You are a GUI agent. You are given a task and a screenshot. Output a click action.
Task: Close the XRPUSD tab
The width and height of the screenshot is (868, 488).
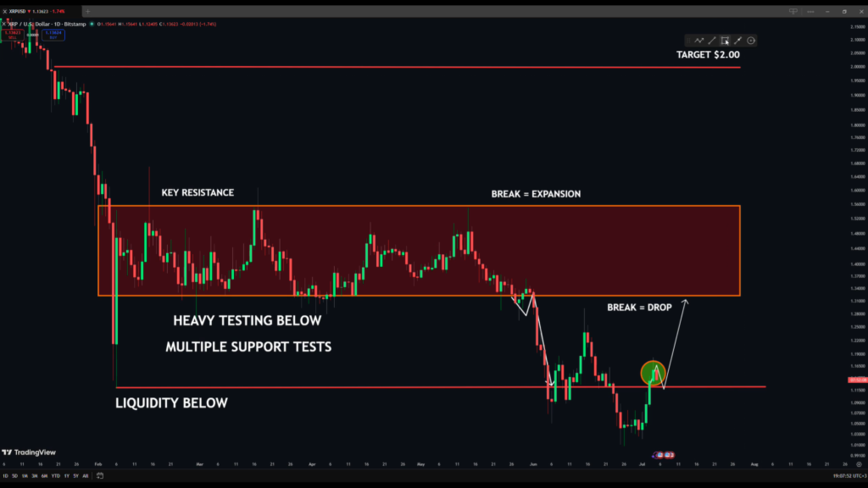(x=4, y=11)
